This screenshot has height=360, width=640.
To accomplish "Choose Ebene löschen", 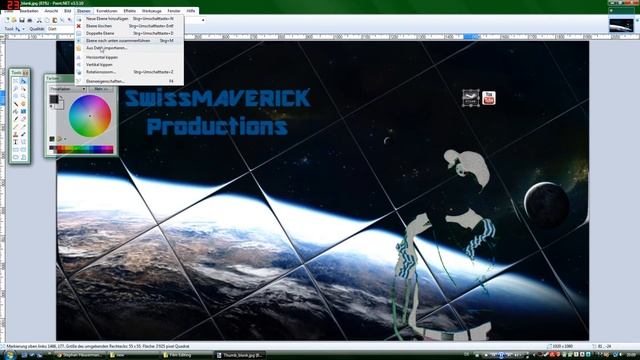I will tap(130, 26).
